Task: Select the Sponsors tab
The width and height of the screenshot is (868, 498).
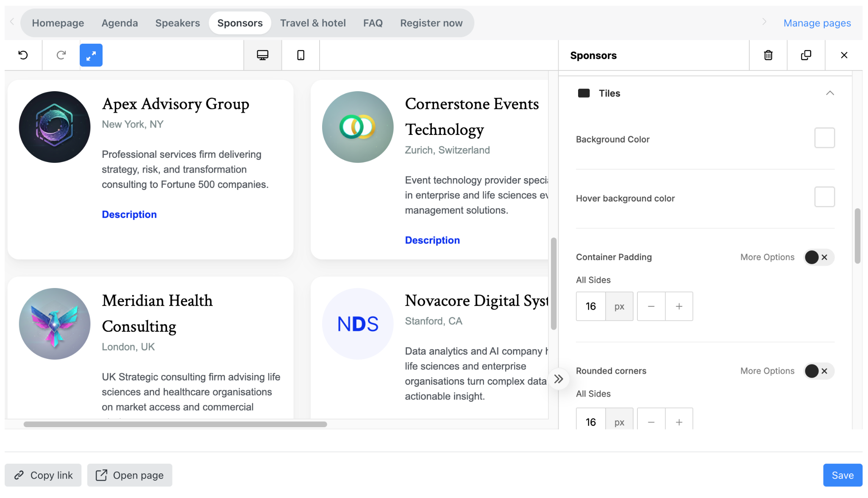Action: click(x=240, y=23)
